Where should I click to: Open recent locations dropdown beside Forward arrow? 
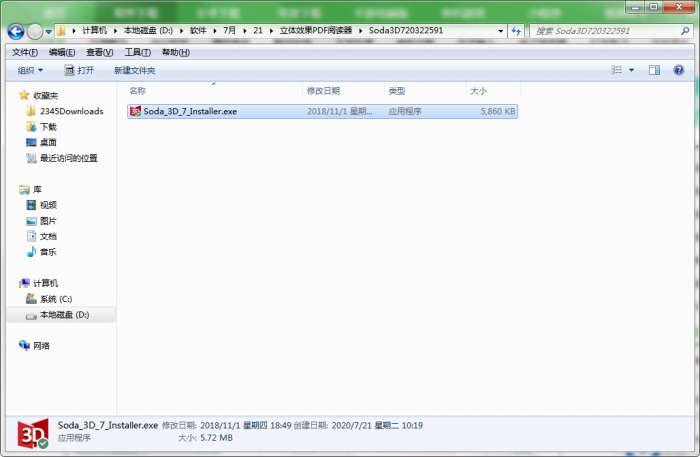click(x=48, y=32)
